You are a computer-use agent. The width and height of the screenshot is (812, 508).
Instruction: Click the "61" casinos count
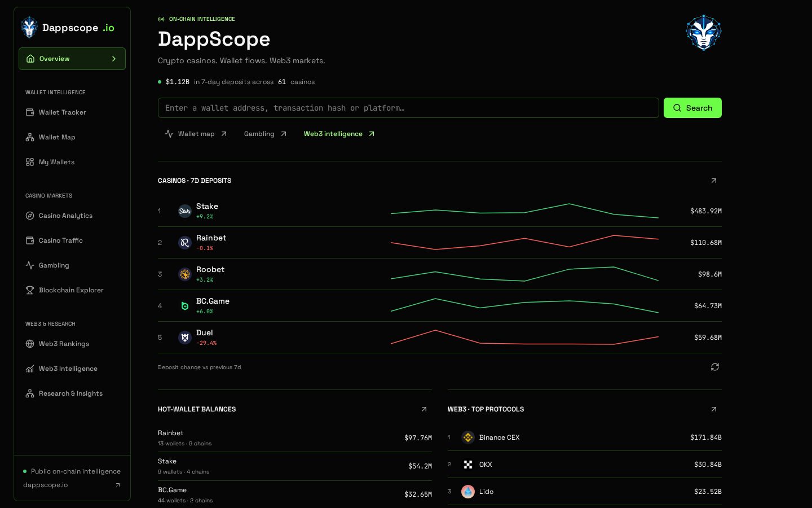pos(282,82)
